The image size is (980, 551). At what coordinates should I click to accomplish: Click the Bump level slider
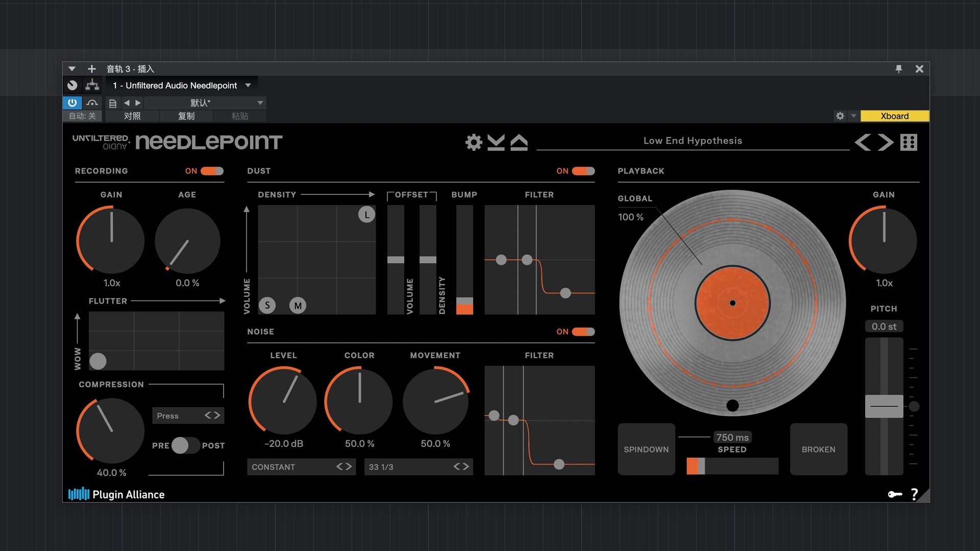point(464,260)
